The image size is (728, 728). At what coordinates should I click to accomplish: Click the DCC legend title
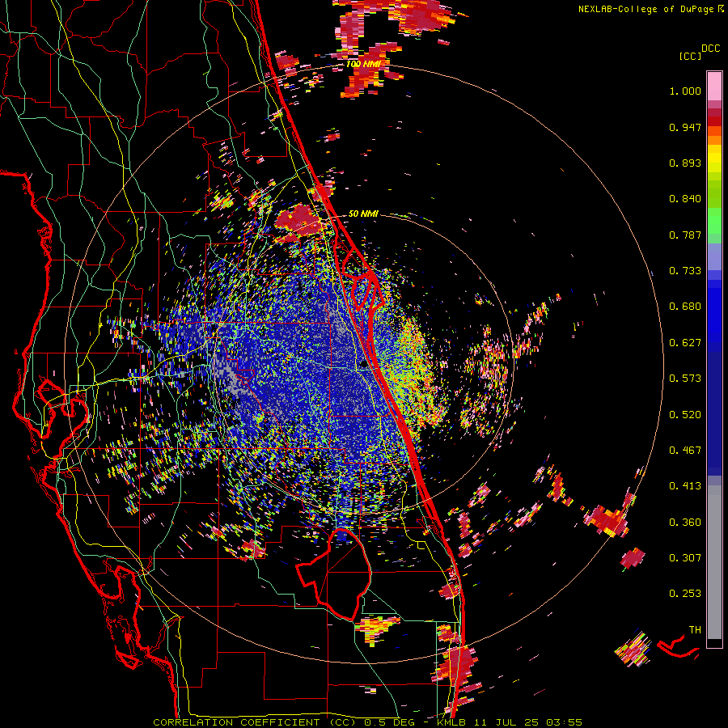pos(710,48)
